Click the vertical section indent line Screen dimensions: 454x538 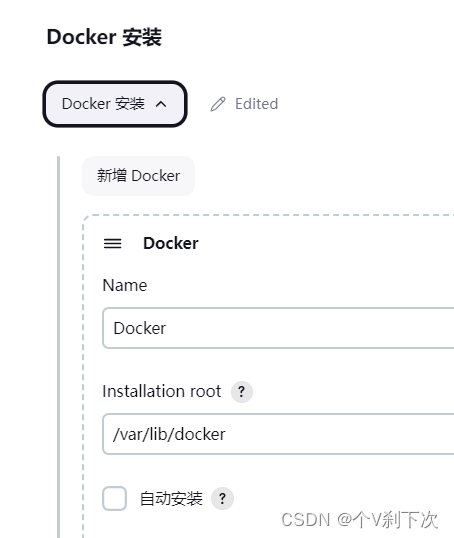[x=58, y=347]
